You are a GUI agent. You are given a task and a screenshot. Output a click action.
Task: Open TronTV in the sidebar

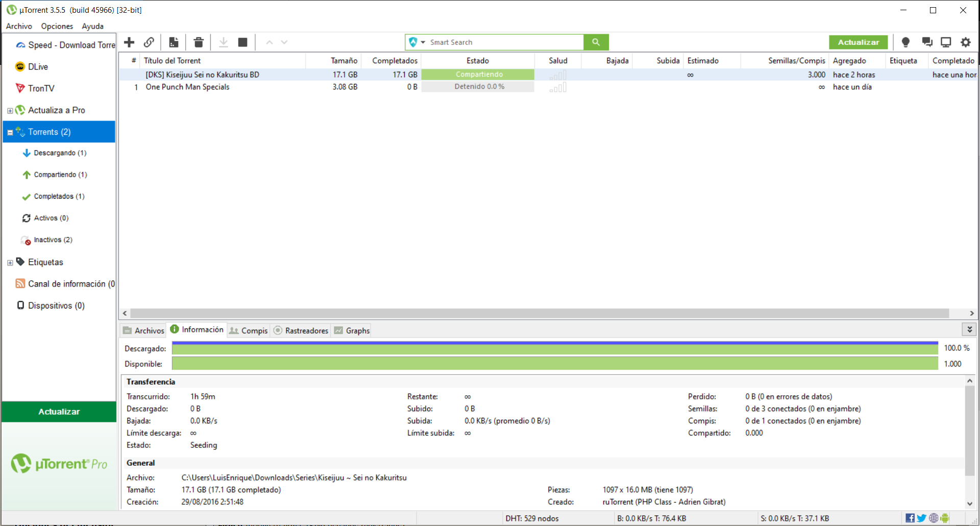click(35, 88)
